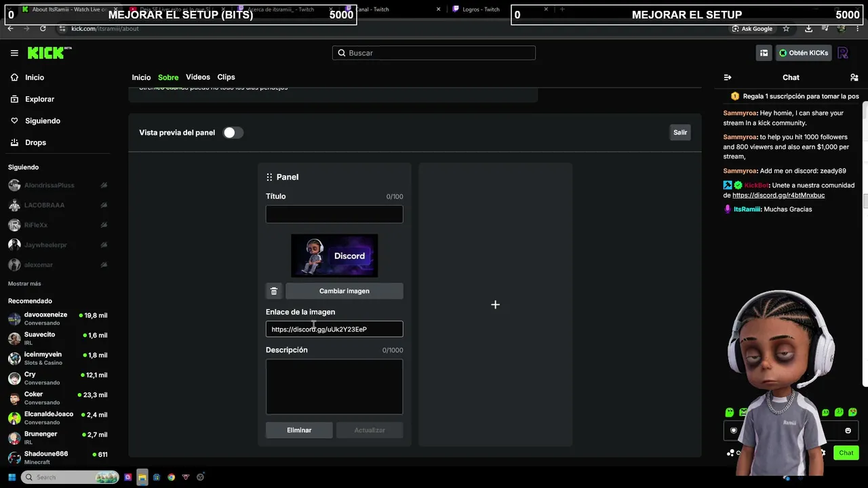
Task: Open ElcanaldeJoaco recommended channel
Action: coord(58,418)
